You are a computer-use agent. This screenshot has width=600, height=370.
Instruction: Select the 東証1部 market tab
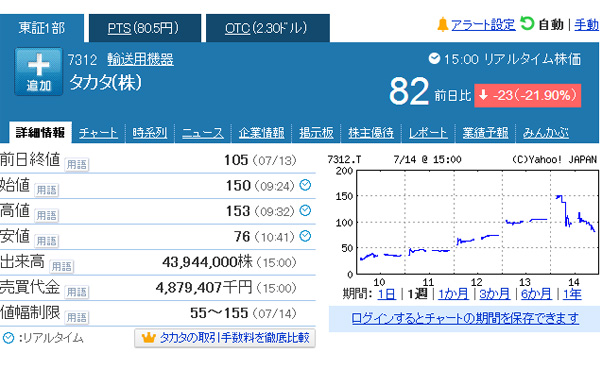pyautogui.click(x=42, y=28)
